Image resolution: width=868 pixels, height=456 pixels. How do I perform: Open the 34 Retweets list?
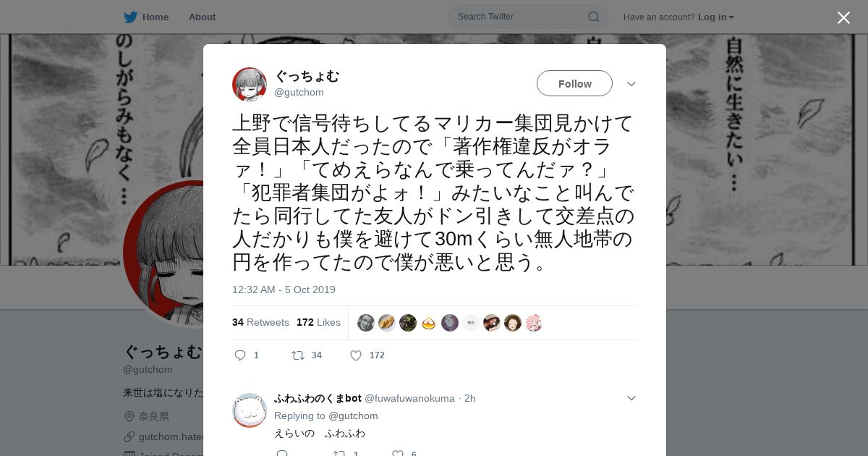click(x=260, y=322)
